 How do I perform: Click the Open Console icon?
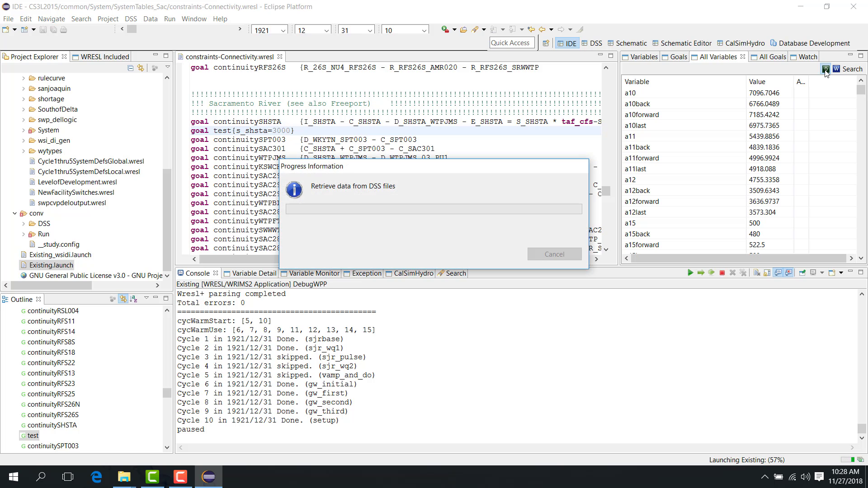[832, 273]
